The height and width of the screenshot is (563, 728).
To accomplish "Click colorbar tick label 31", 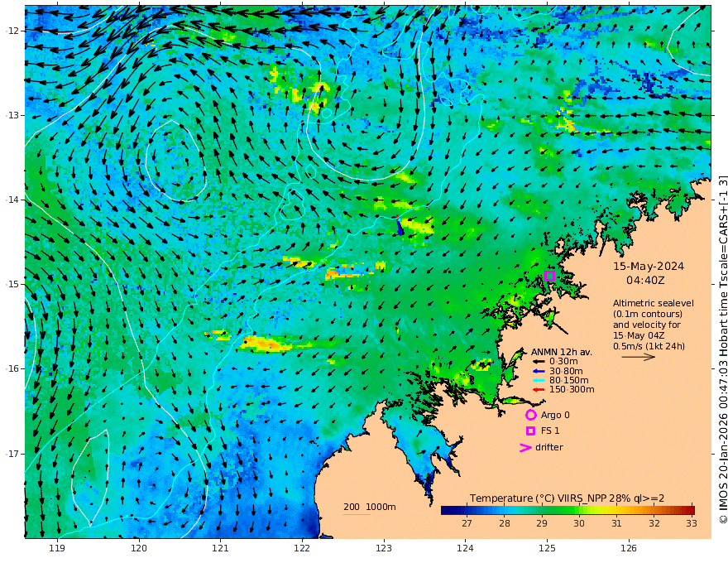I will [616, 523].
